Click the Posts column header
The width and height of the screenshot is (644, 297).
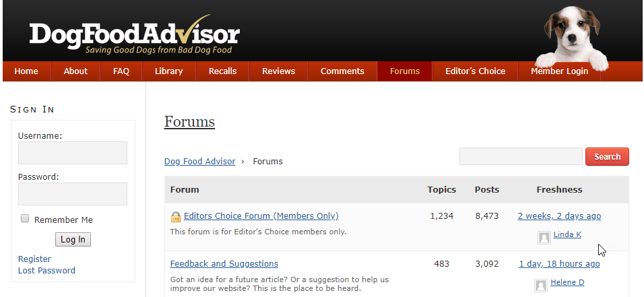pyautogui.click(x=487, y=190)
